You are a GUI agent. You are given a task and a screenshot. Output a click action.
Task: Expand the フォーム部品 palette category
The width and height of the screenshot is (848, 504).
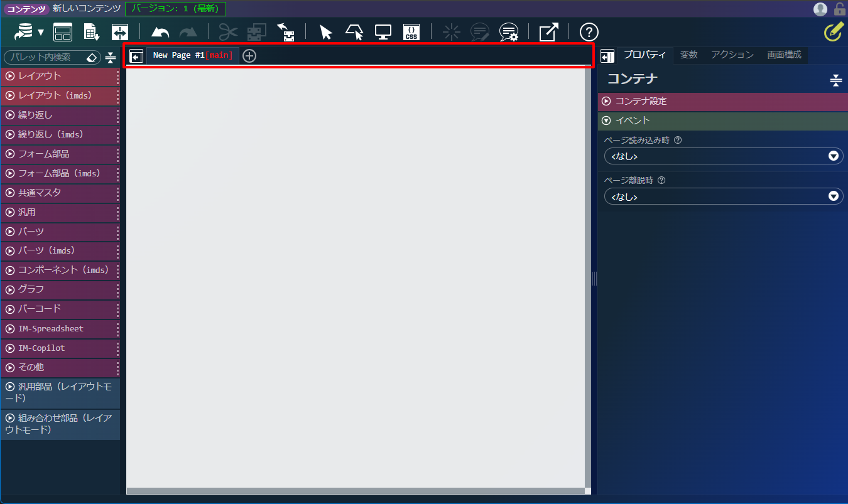[44, 154]
